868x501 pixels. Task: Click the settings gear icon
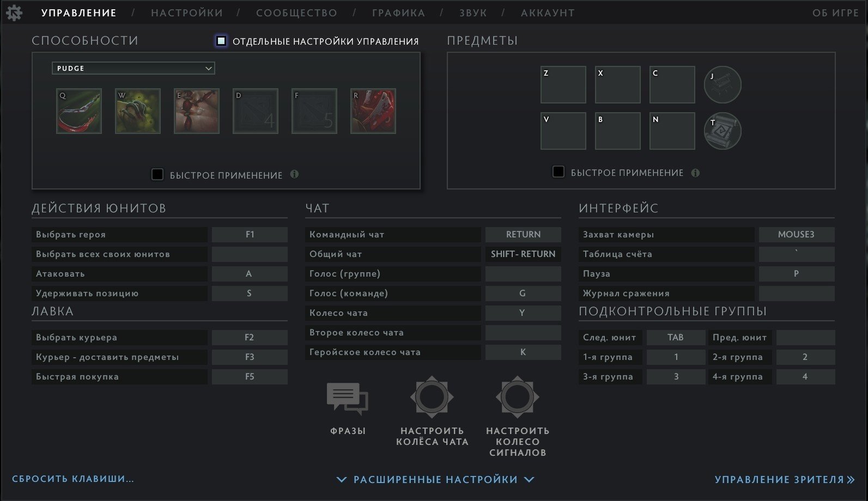click(14, 13)
